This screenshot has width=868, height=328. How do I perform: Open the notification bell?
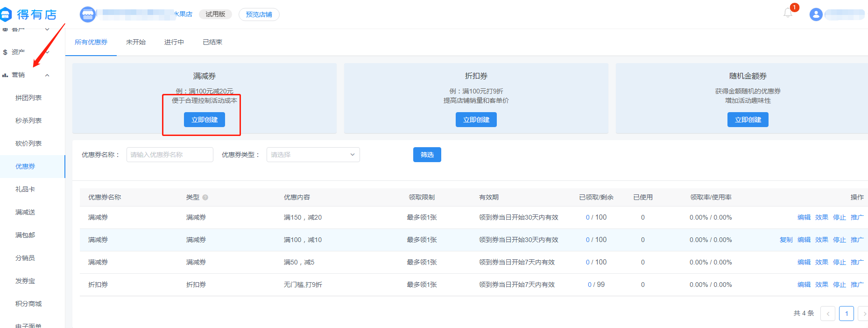pyautogui.click(x=788, y=13)
